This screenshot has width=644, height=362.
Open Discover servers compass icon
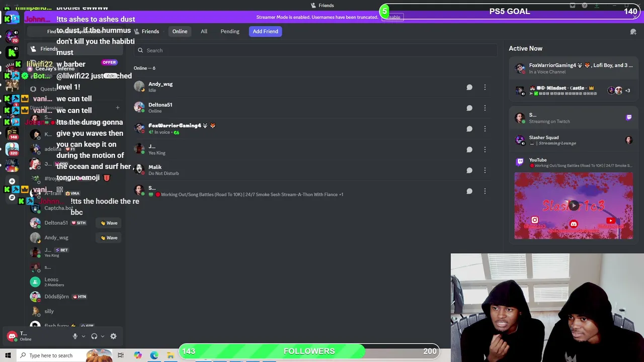[x=12, y=198]
